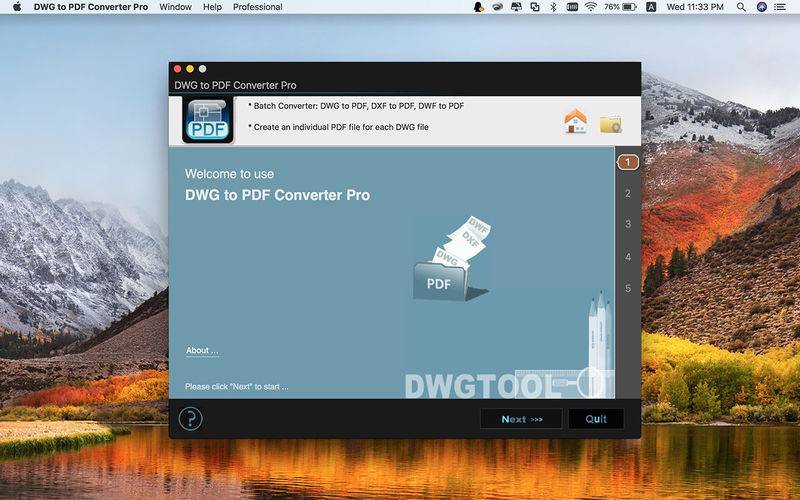
Task: Click the Quit button
Action: point(596,419)
